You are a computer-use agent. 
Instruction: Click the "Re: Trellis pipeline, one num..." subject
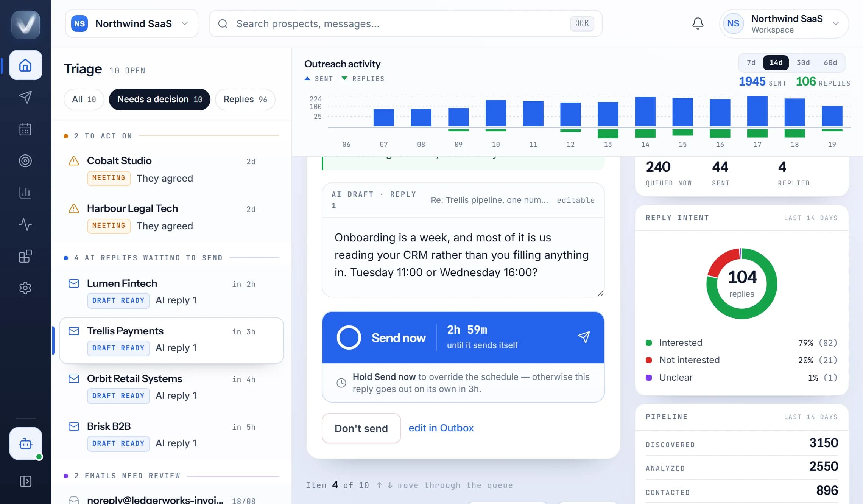tap(489, 200)
